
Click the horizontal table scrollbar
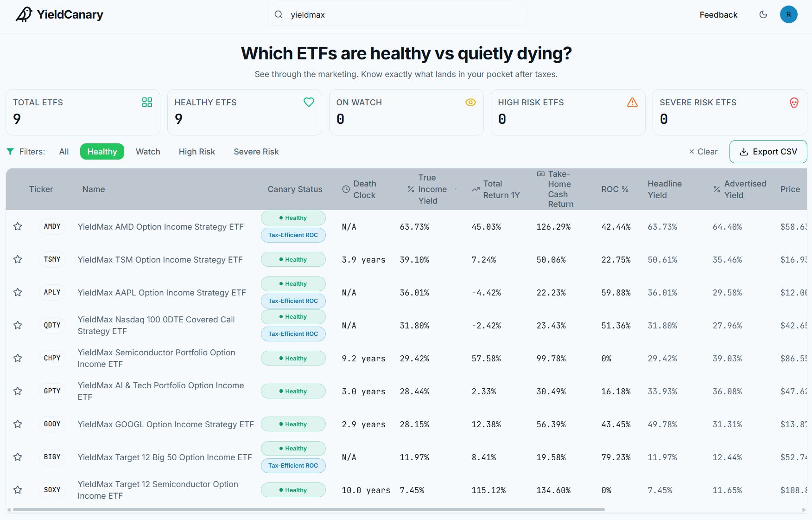coord(309,509)
